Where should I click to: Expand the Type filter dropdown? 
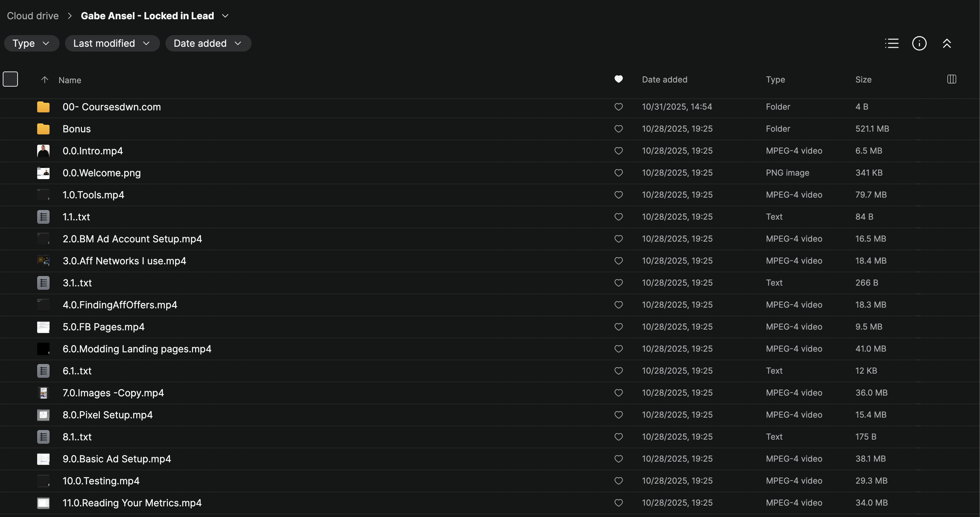tap(32, 43)
